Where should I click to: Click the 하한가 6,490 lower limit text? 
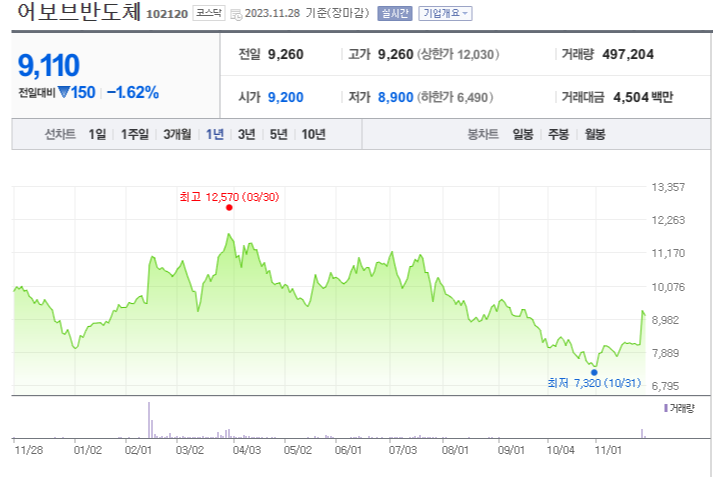click(x=455, y=97)
